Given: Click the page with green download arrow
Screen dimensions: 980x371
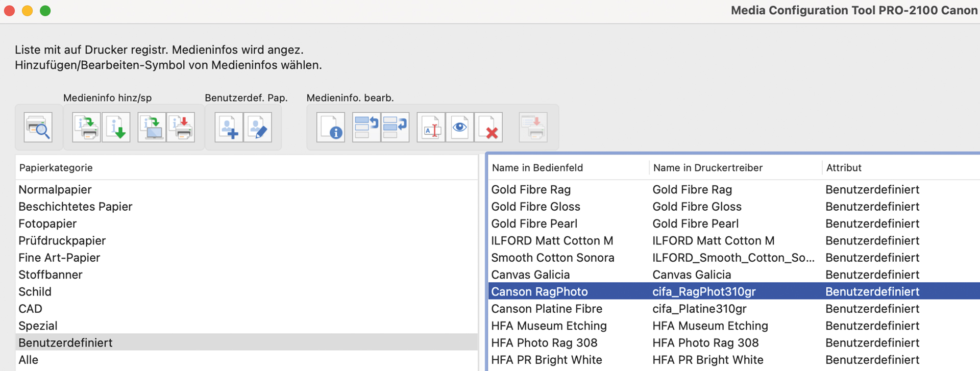Looking at the screenshot, I should pyautogui.click(x=116, y=128).
